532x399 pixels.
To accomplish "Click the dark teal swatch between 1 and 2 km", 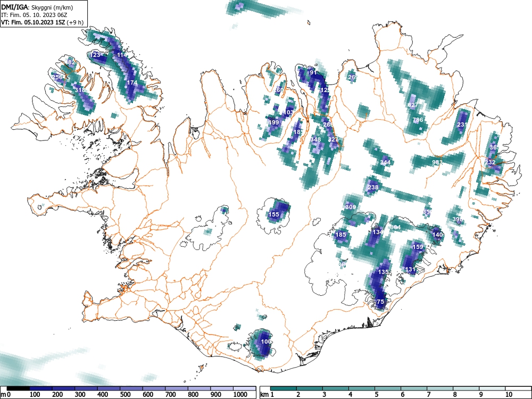I will pos(284,388).
